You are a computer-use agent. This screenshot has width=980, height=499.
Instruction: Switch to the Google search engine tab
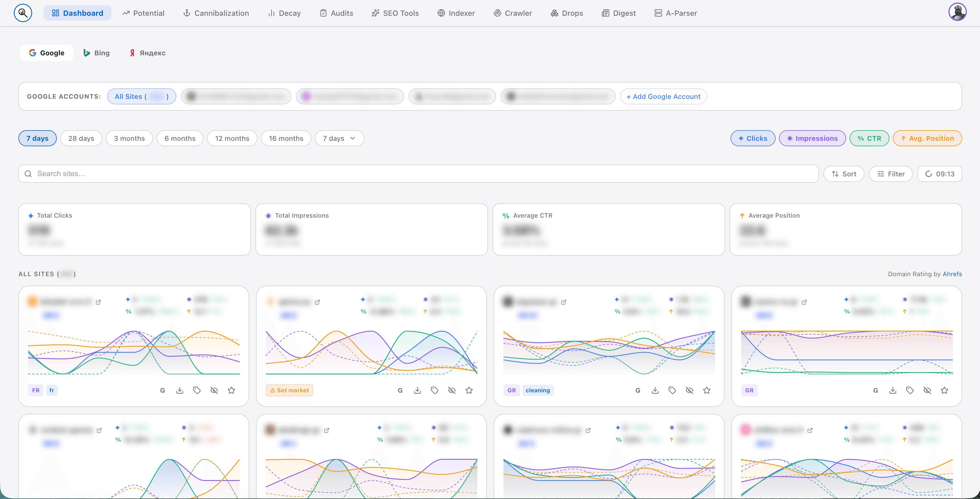[46, 53]
